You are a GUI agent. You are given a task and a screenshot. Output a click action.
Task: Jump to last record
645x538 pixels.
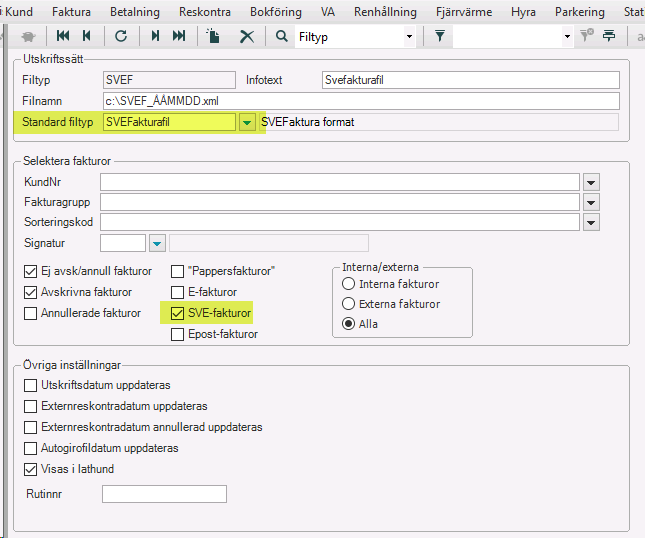[179, 36]
